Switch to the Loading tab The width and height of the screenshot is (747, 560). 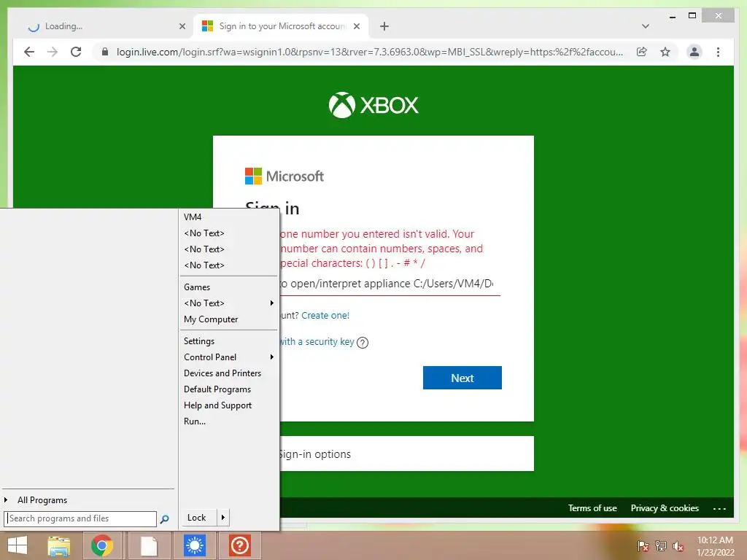click(104, 26)
